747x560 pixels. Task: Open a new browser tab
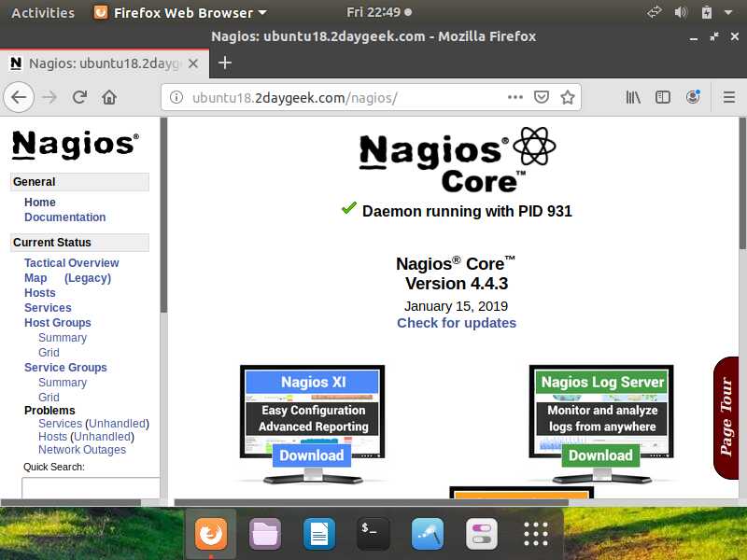[x=225, y=63]
